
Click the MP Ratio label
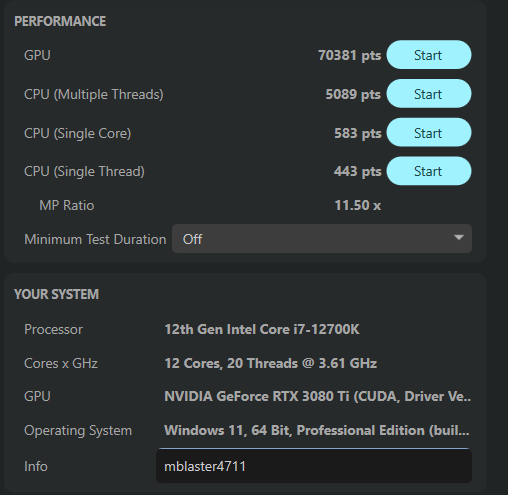(67, 205)
